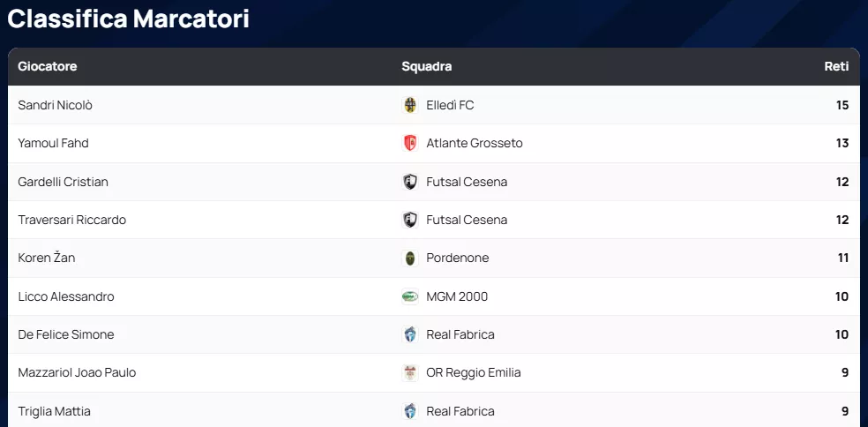Open the Elledì FC team name
This screenshot has width=868, height=427.
coord(450,105)
